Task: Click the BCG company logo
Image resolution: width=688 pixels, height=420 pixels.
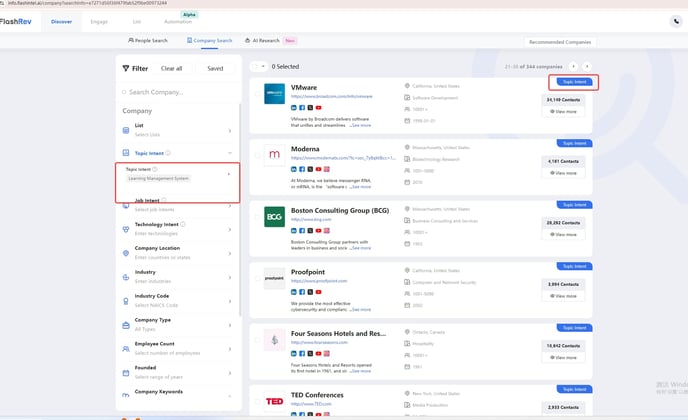Action: click(274, 216)
